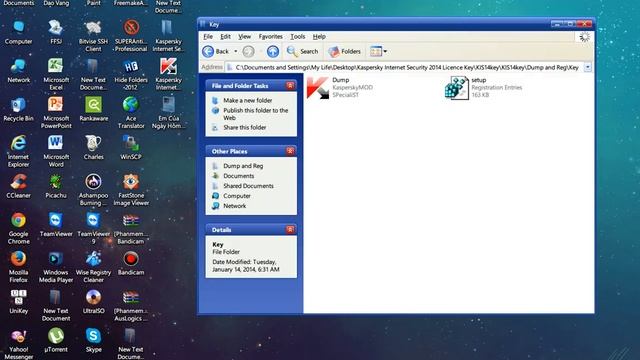Select the CCleaner desktop icon

tap(18, 187)
